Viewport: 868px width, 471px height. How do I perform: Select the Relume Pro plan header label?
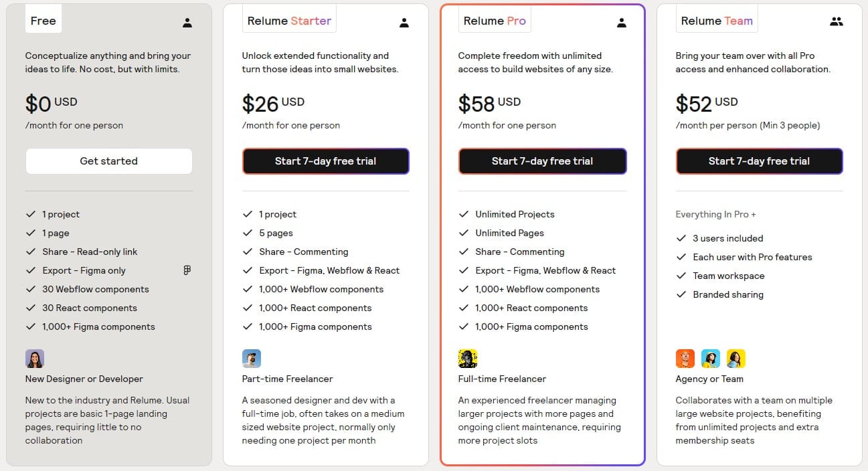tap(495, 20)
